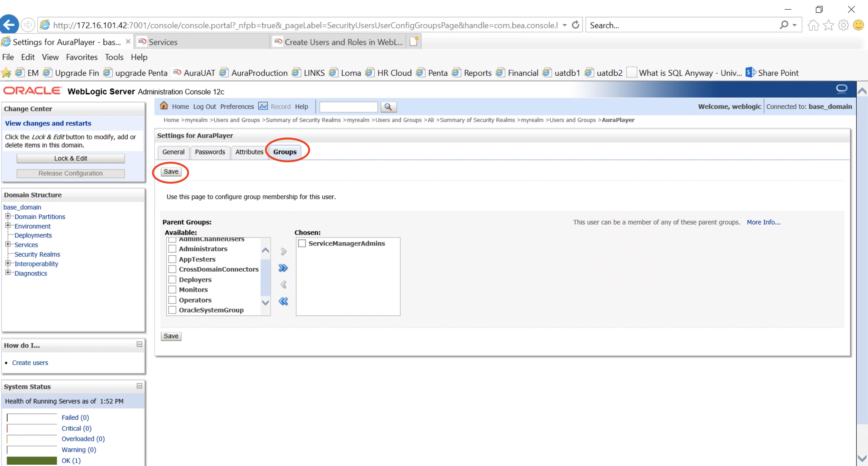Move all groups right with double arrow

(x=283, y=268)
